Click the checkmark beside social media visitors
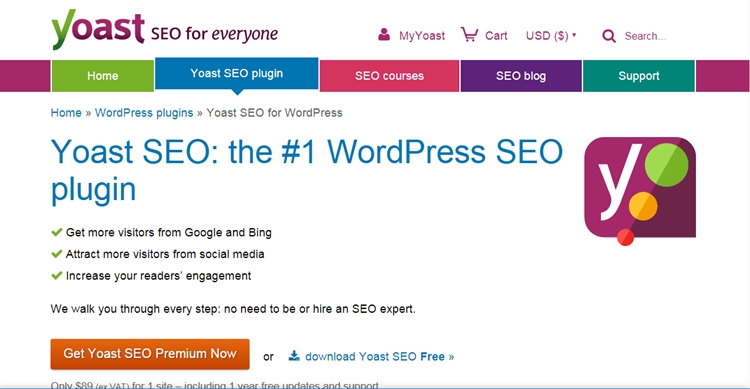 [x=56, y=254]
